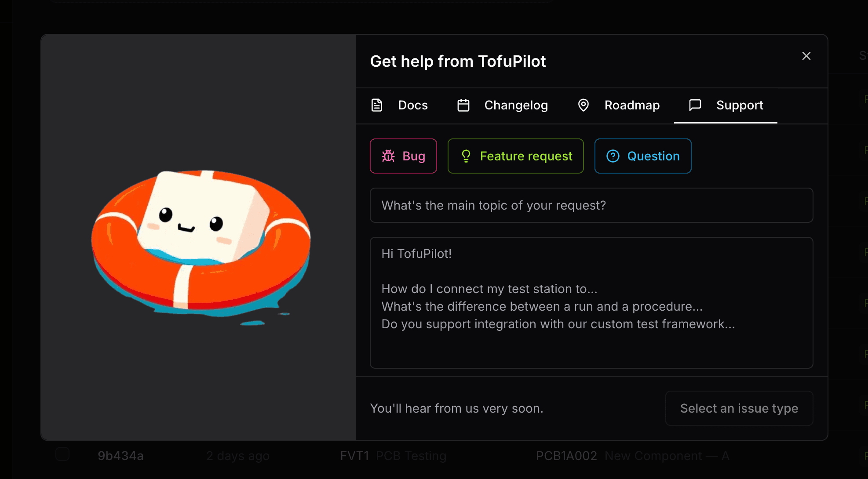Click the main topic input field
Viewport: 868px width, 479px height.
(591, 205)
